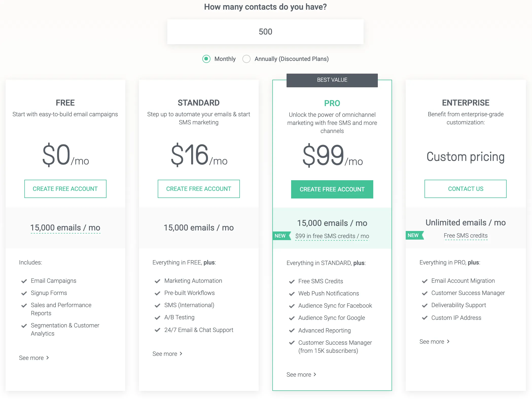Select the Monthly billing radio button
Image resolution: width=532 pixels, height=399 pixels.
tap(206, 59)
